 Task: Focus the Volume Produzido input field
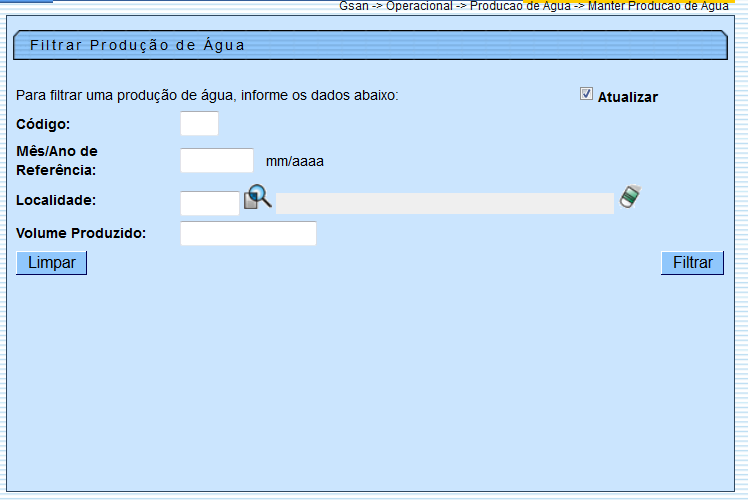click(248, 233)
